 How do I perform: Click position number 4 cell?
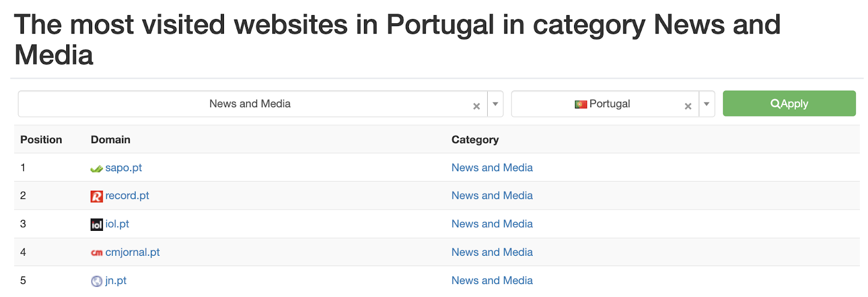tap(23, 252)
